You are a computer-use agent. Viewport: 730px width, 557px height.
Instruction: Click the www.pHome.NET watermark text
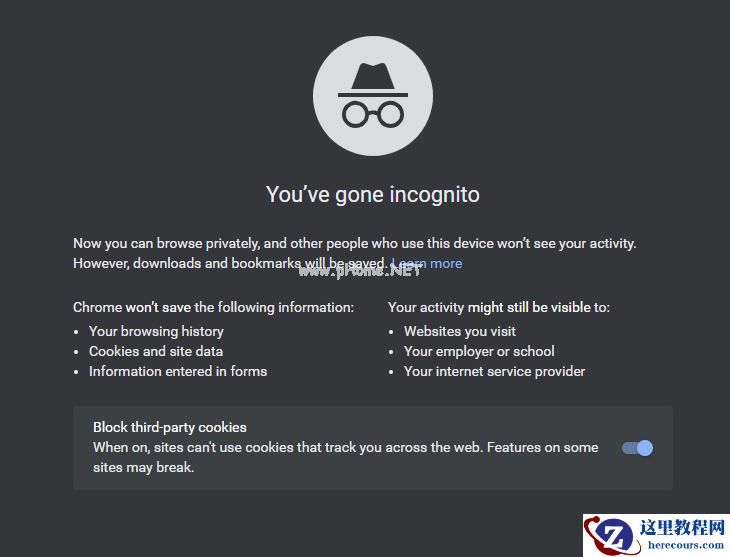[x=360, y=269]
